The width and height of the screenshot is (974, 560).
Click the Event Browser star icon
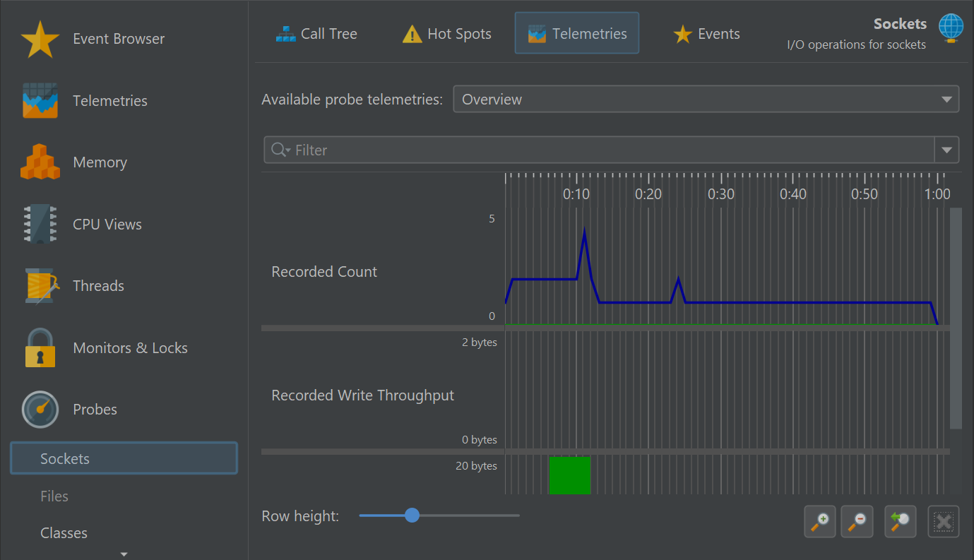(x=40, y=40)
